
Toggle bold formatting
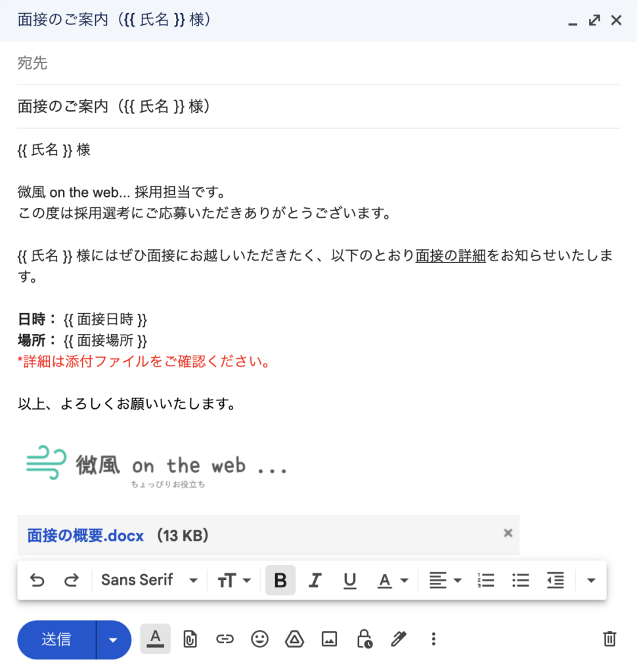pyautogui.click(x=280, y=580)
